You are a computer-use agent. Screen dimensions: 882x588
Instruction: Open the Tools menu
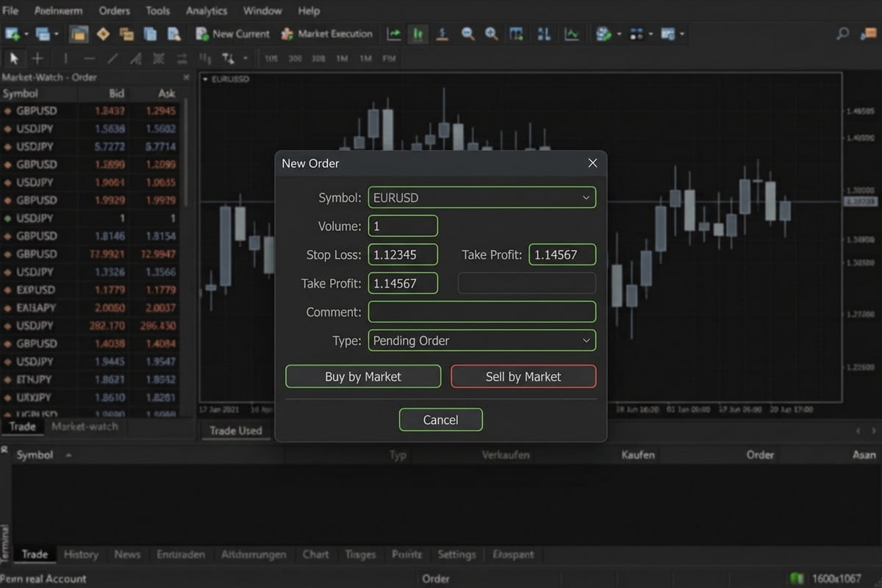coord(157,10)
